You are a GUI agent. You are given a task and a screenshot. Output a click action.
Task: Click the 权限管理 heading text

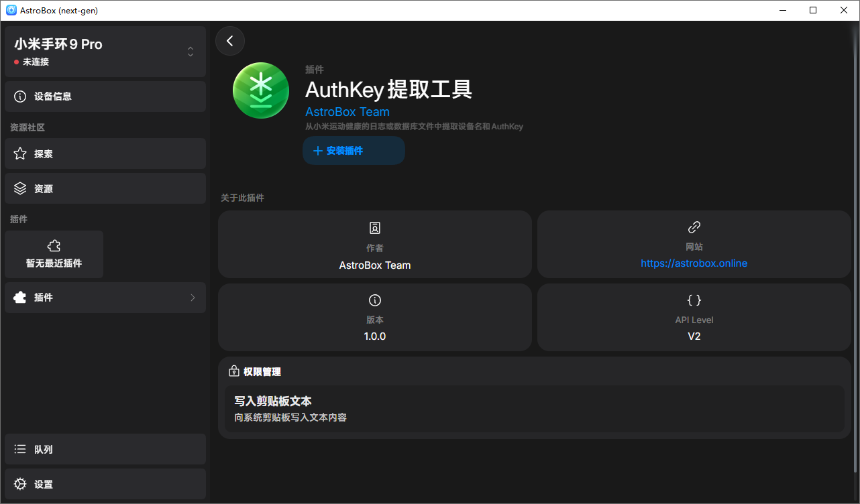262,371
